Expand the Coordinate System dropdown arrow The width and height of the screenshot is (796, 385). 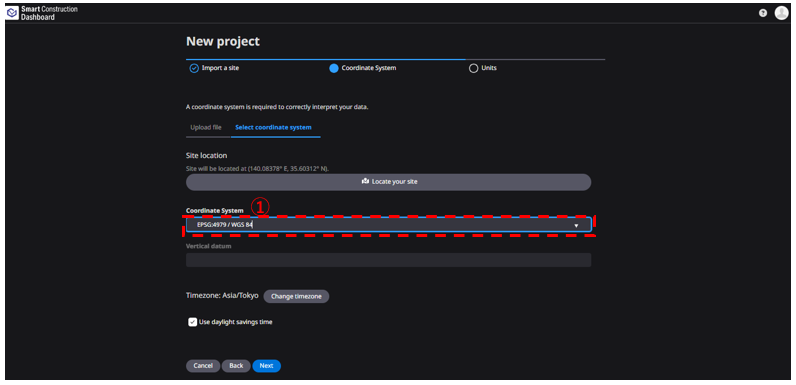(576, 226)
